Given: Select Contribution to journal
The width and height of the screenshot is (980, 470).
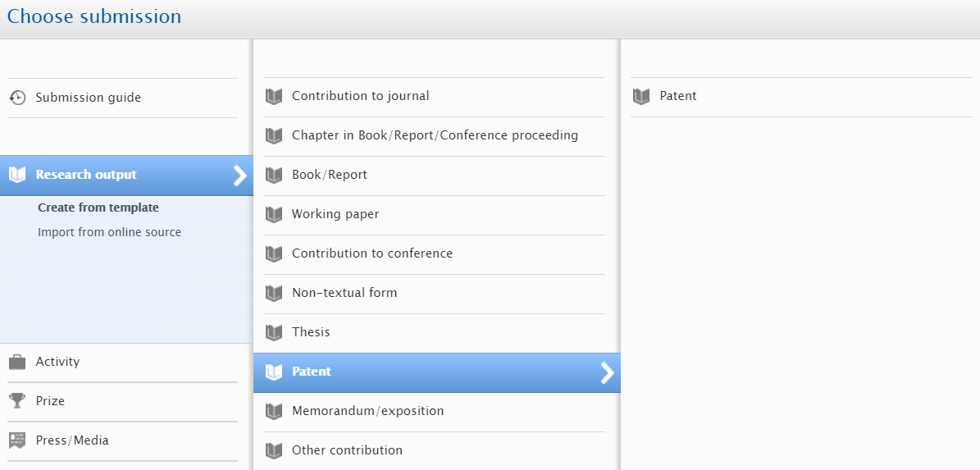Looking at the screenshot, I should click(360, 96).
